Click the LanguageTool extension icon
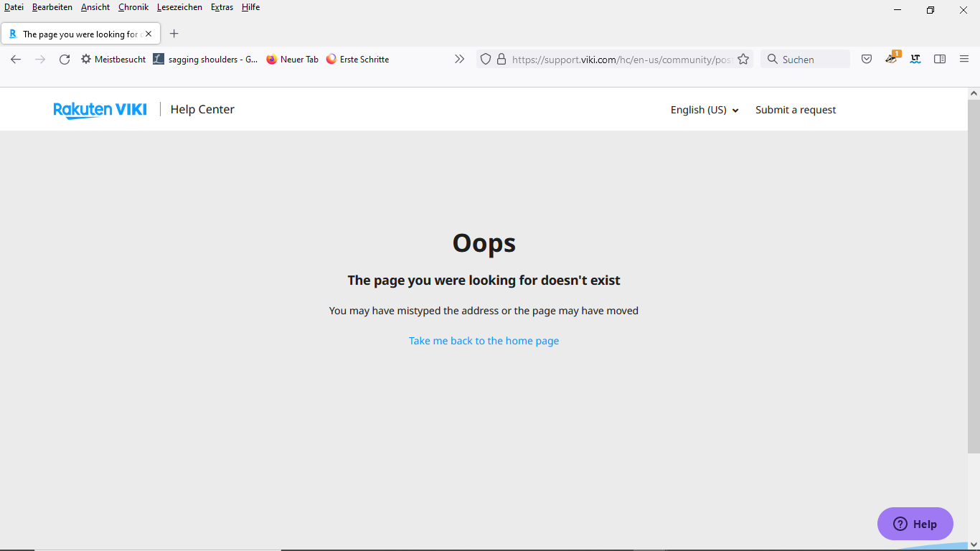This screenshot has width=980, height=551. click(915, 60)
